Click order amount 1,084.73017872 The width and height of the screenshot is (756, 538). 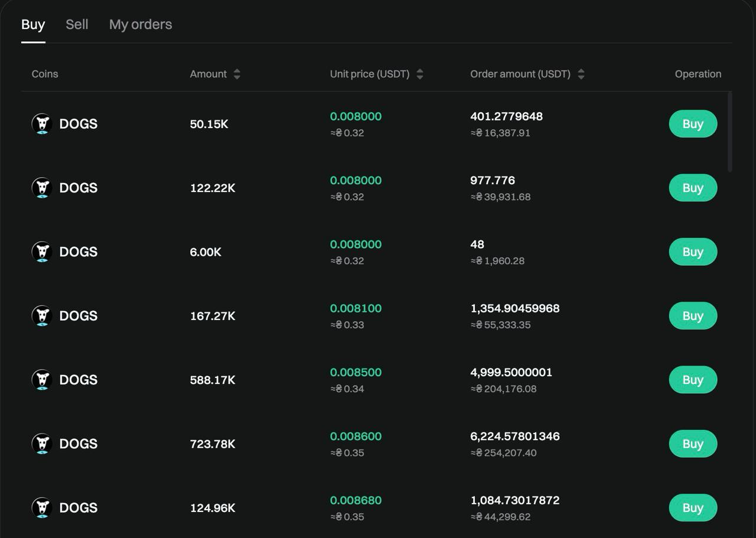pos(515,500)
